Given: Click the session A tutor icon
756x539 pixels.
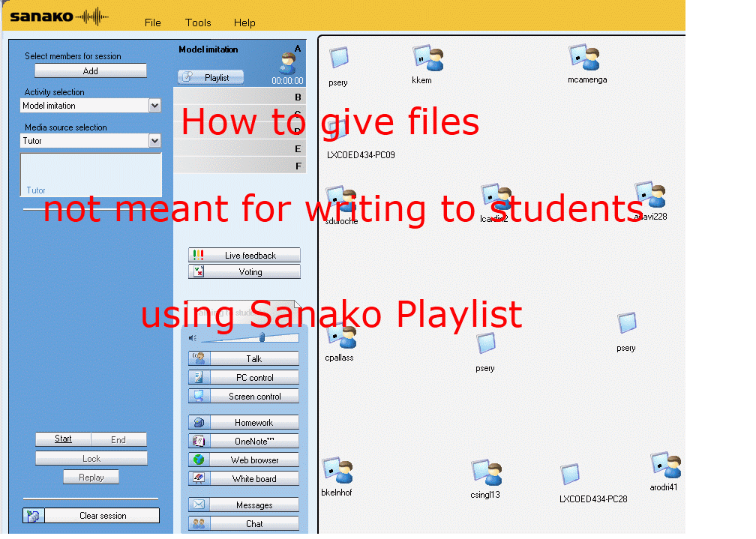Looking at the screenshot, I should [287, 63].
